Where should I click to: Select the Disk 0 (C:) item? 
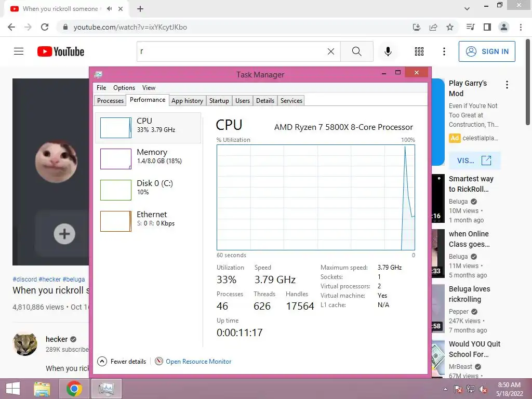(148, 190)
